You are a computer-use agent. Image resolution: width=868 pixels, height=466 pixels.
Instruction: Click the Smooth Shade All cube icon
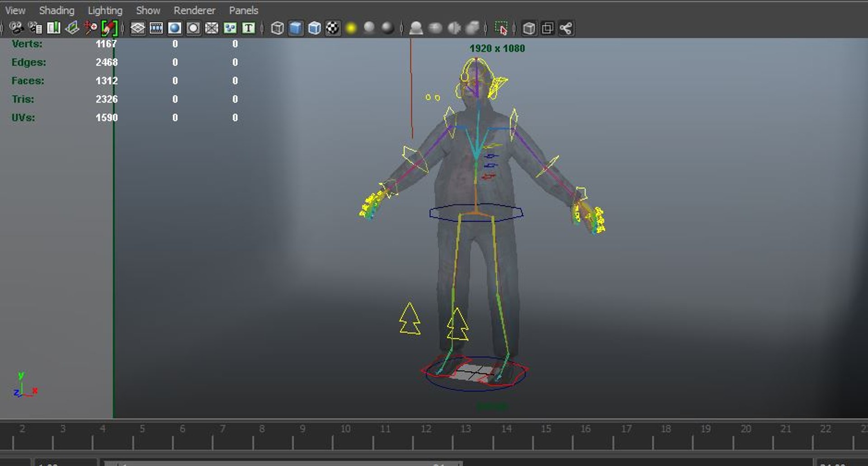(x=296, y=28)
